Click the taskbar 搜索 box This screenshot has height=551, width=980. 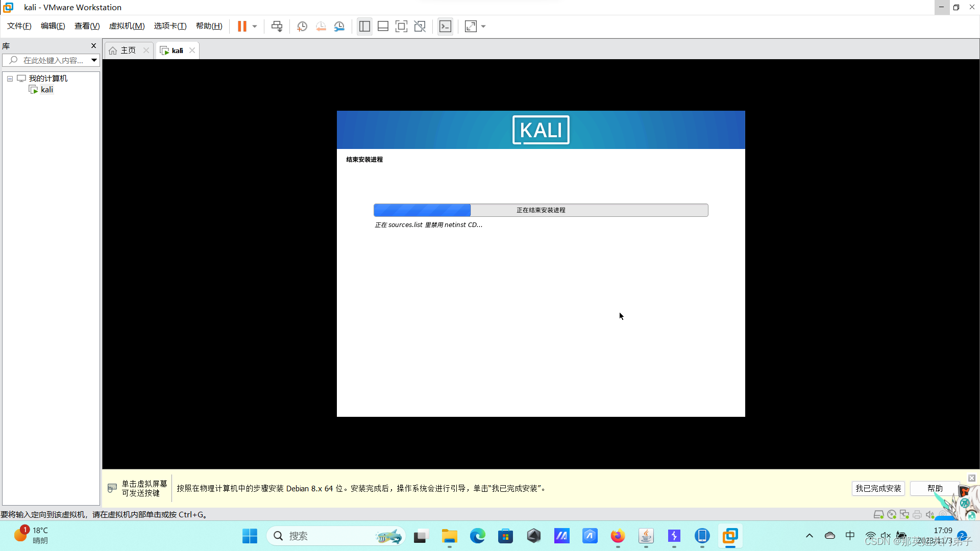336,536
